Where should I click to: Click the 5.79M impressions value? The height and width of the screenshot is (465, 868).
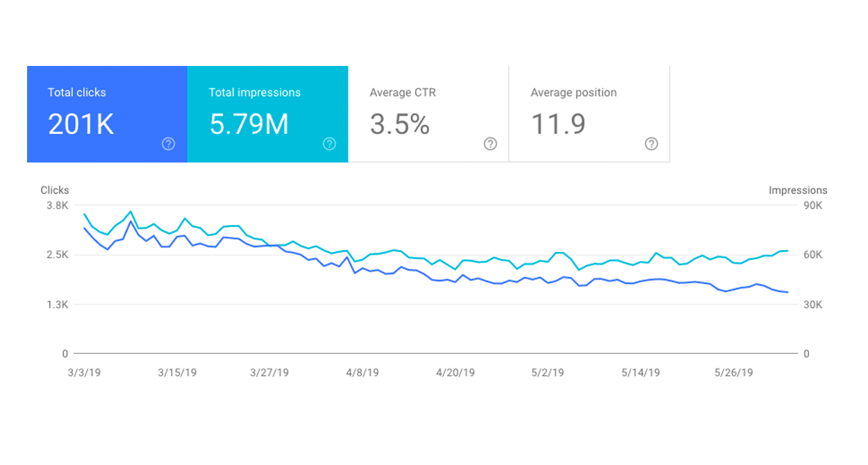[249, 124]
